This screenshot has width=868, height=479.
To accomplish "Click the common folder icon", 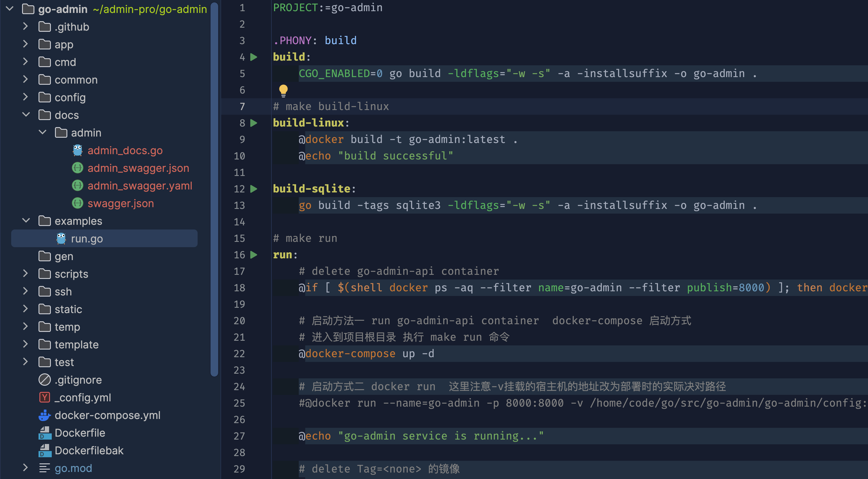I will tap(44, 79).
